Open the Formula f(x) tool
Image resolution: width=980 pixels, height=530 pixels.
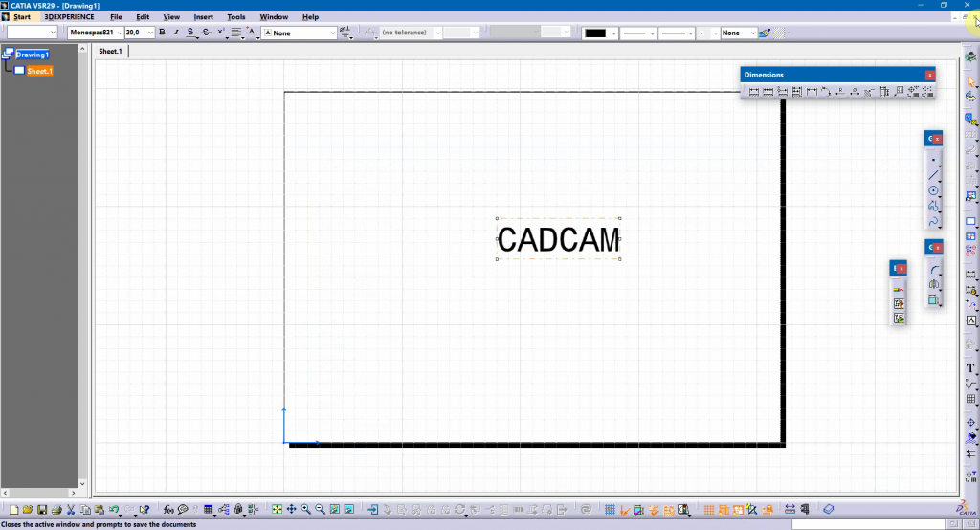(168, 510)
